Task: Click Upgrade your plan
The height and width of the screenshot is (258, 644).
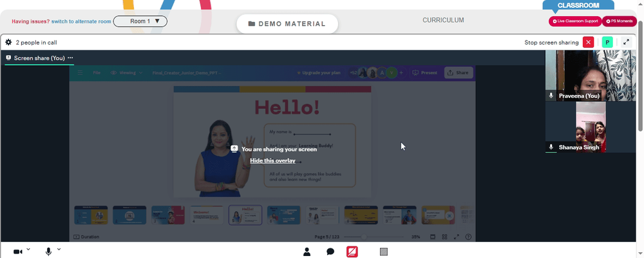Action: [319, 73]
